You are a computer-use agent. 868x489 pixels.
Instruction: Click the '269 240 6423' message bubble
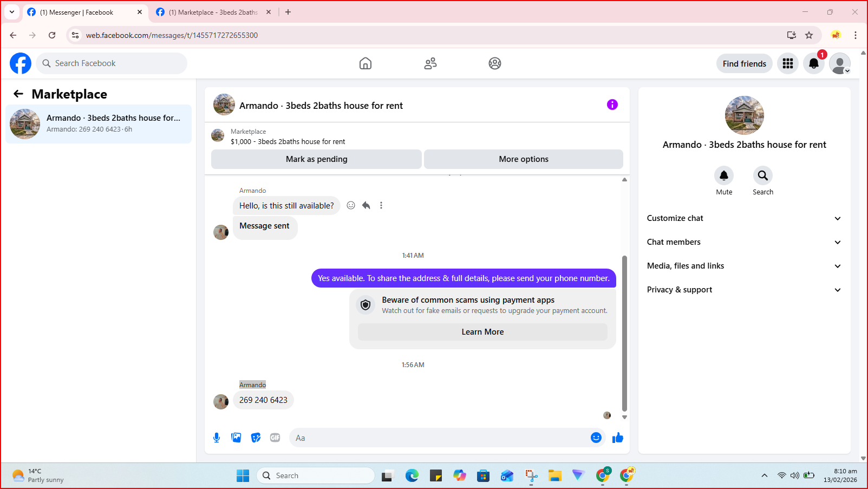tap(263, 400)
